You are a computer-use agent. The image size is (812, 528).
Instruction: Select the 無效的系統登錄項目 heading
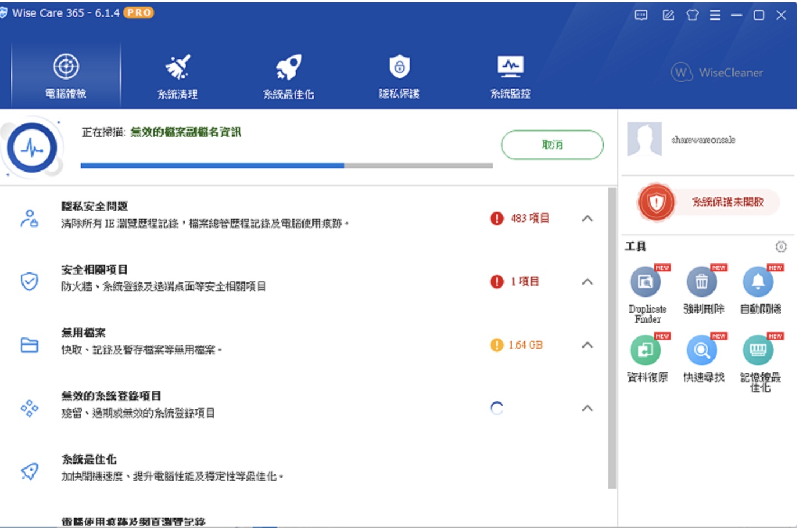[111, 396]
